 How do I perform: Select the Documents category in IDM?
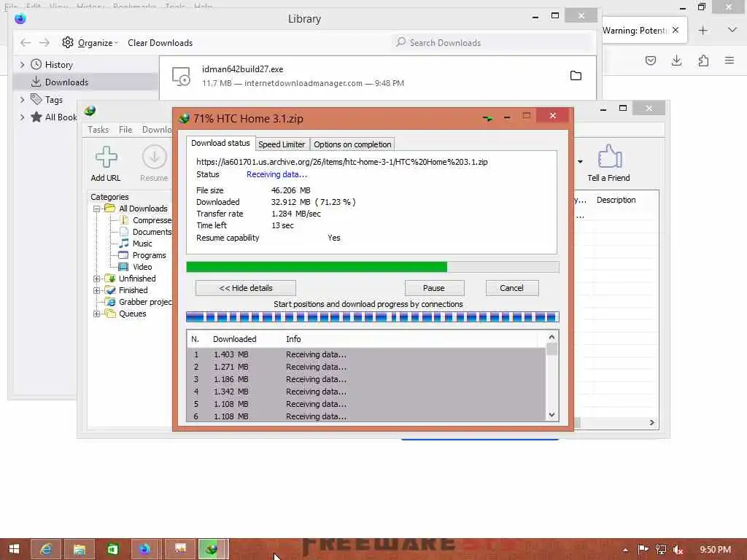[x=152, y=232]
